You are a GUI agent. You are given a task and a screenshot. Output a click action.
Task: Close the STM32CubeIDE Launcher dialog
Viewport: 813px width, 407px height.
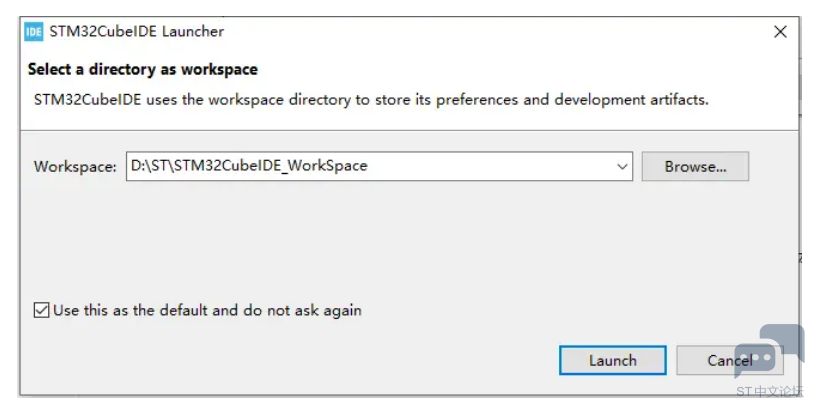point(780,32)
